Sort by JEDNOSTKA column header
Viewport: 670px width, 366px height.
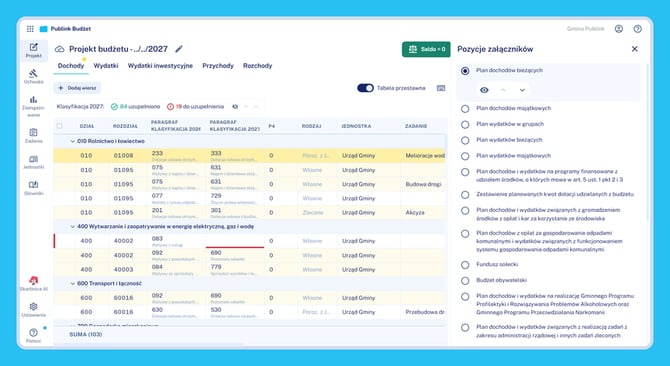tap(356, 126)
